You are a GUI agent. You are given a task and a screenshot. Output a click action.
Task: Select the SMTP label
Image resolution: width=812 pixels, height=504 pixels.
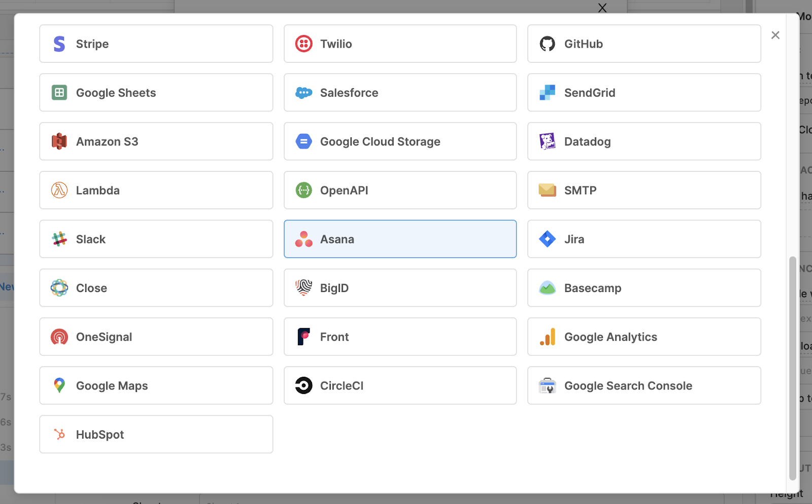coord(581,190)
